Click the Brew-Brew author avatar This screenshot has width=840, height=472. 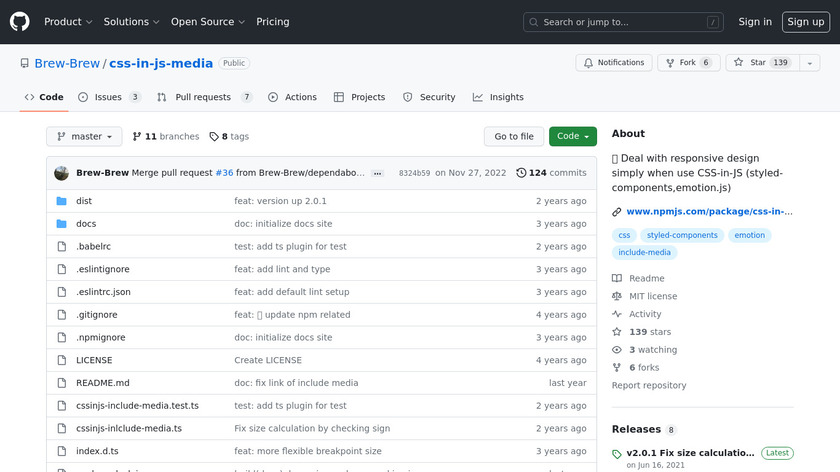click(x=62, y=173)
